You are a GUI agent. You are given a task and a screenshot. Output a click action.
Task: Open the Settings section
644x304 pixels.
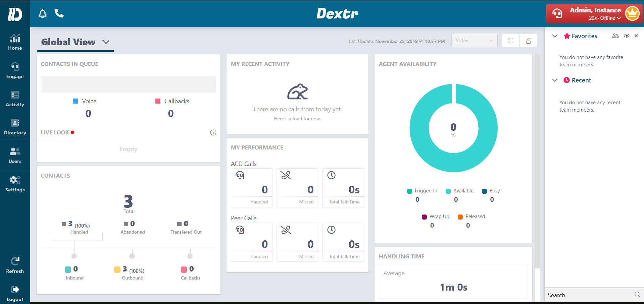pyautogui.click(x=15, y=184)
